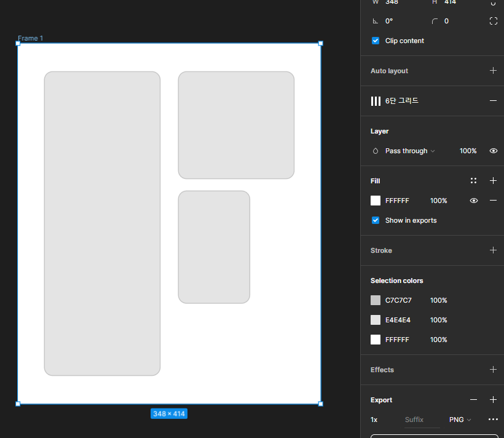This screenshot has width=504, height=438.
Task: Select the tall left gray rectangle
Action: coord(102,223)
